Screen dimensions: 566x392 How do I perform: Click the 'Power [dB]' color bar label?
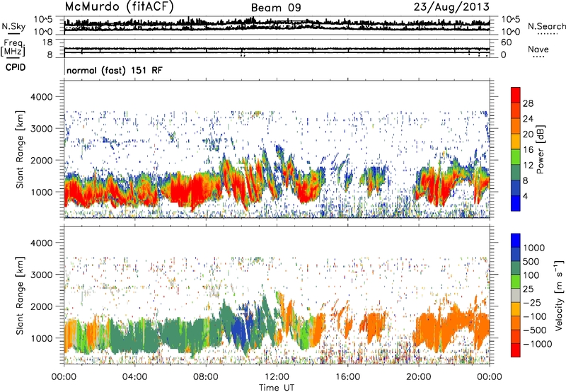pyautogui.click(x=540, y=149)
